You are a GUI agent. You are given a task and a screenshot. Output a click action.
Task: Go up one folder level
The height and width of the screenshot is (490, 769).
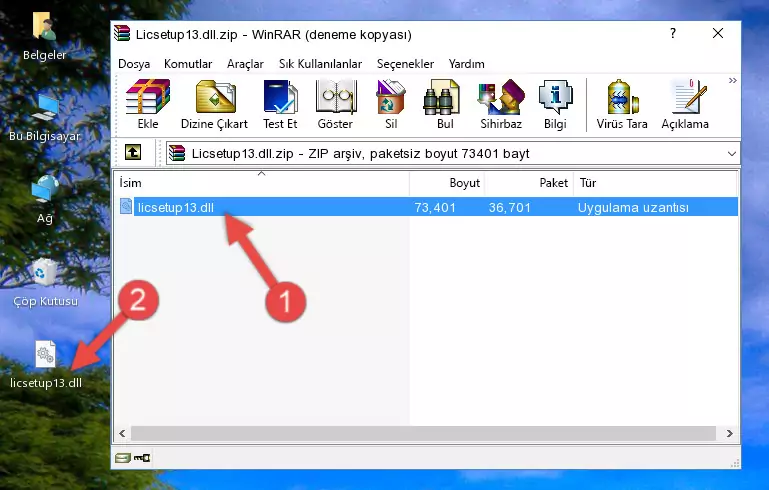133,153
